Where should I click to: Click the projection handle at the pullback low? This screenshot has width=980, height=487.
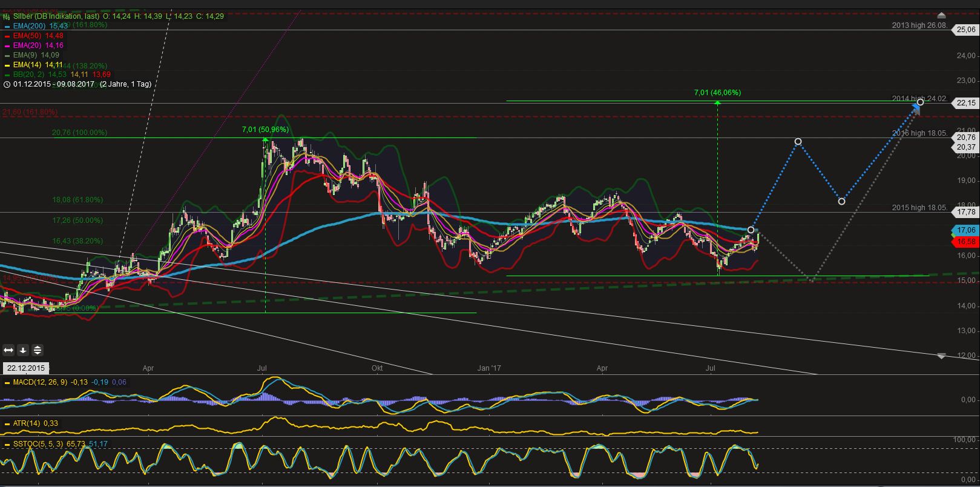click(841, 202)
